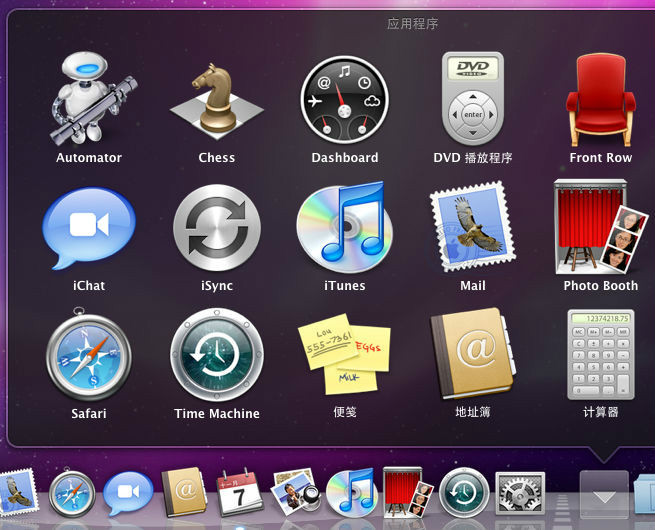Open Dashboard from the applications grid

click(345, 100)
